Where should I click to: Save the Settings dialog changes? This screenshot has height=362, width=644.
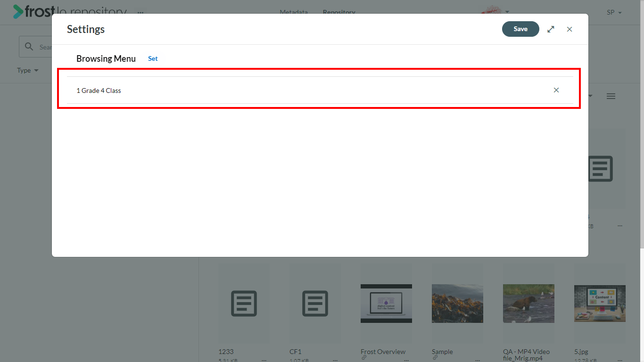click(520, 29)
